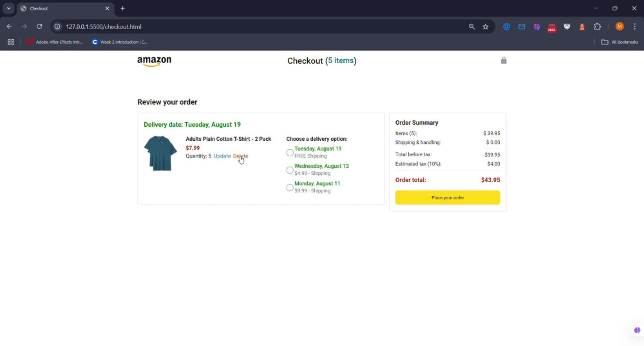644x346 pixels.
Task: Minimize the browser window
Action: coord(596,8)
